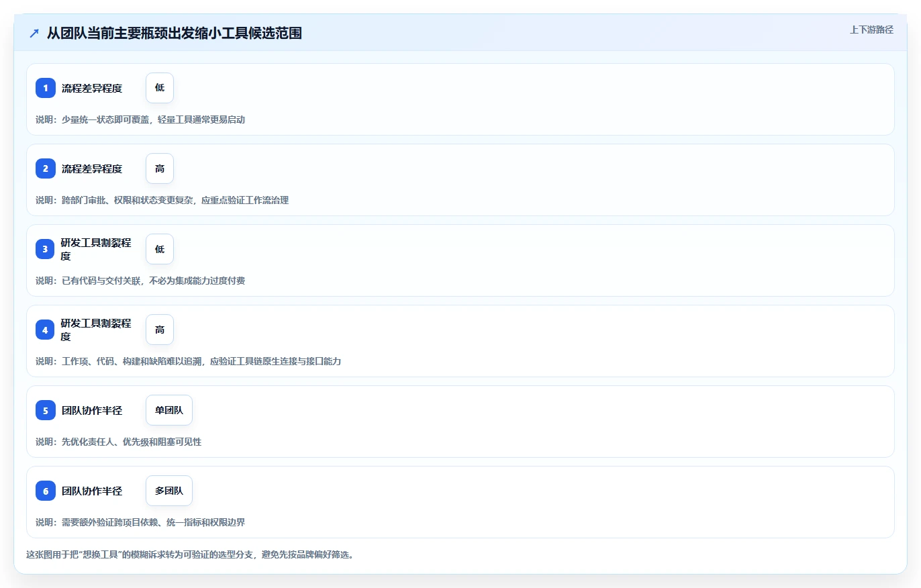Select the number 2 step badge
This screenshot has height=588, width=921.
(x=46, y=168)
